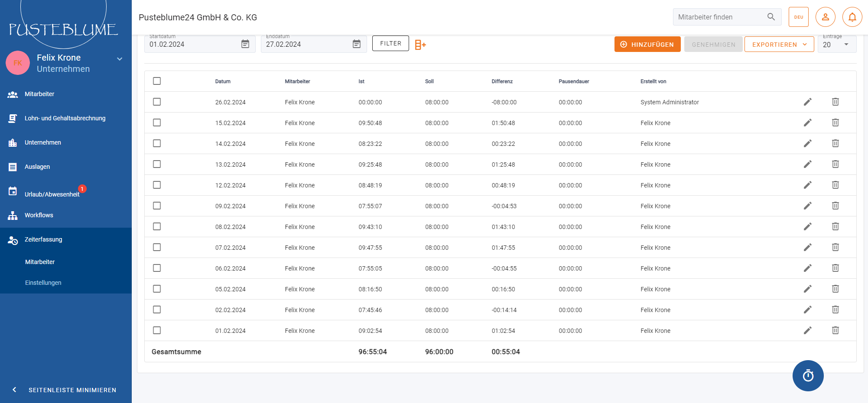Expand the Exportieren dropdown
Image resolution: width=868 pixels, height=403 pixels.
pyautogui.click(x=779, y=45)
